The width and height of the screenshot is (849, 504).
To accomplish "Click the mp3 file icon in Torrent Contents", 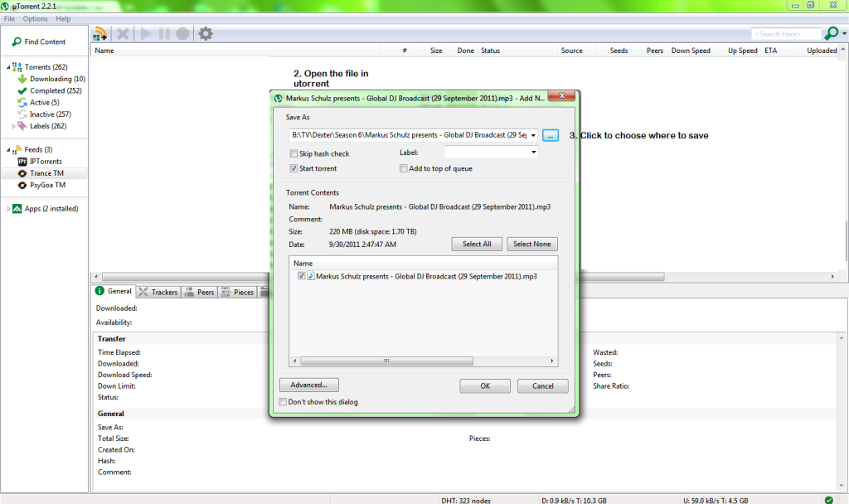I will coord(312,276).
